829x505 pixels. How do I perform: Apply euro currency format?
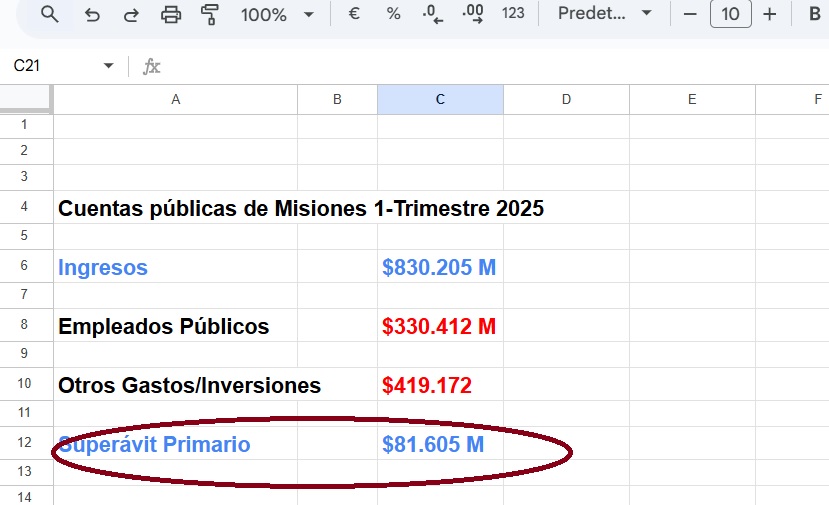[354, 14]
